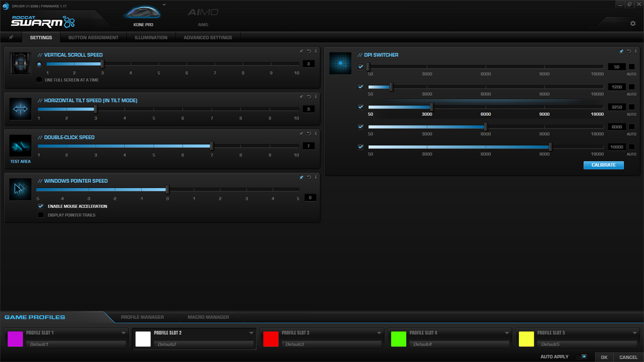Viewport: 644px width, 362px height.
Task: Select One Full Screen At A Time
Action: (x=39, y=80)
